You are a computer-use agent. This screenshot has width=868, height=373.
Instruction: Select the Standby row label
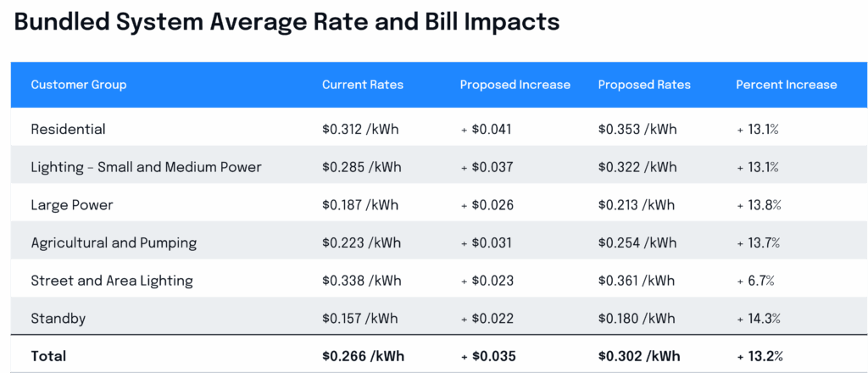point(58,319)
